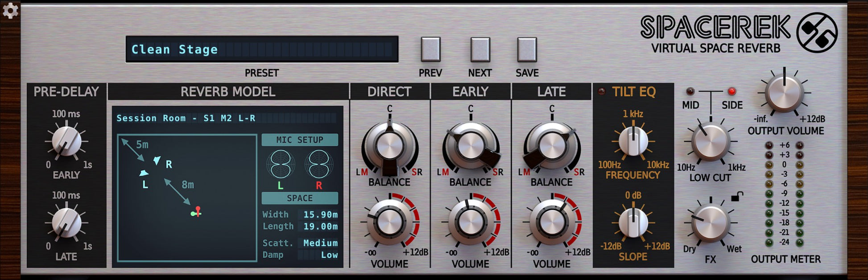Image resolution: width=868 pixels, height=280 pixels.
Task: Click the SpaceRek circular logo
Action: [817, 33]
